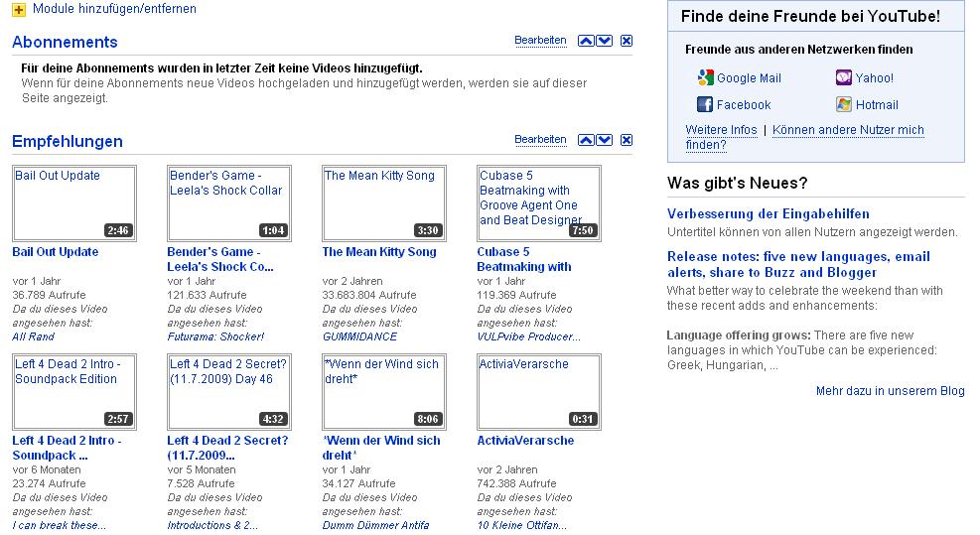Open the Introductions & 2... link
Image resolution: width=980 pixels, height=535 pixels.
(x=212, y=526)
